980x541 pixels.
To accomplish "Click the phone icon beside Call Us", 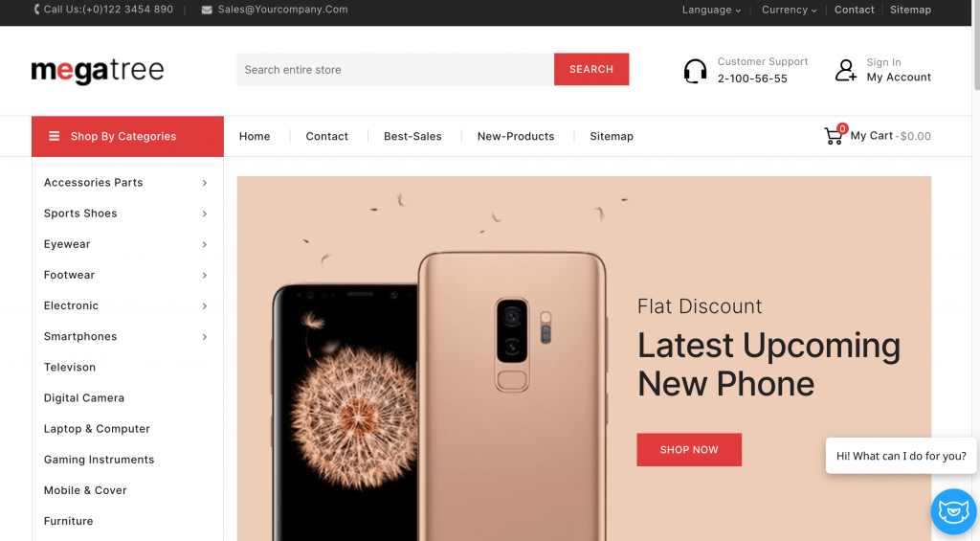I will [37, 10].
